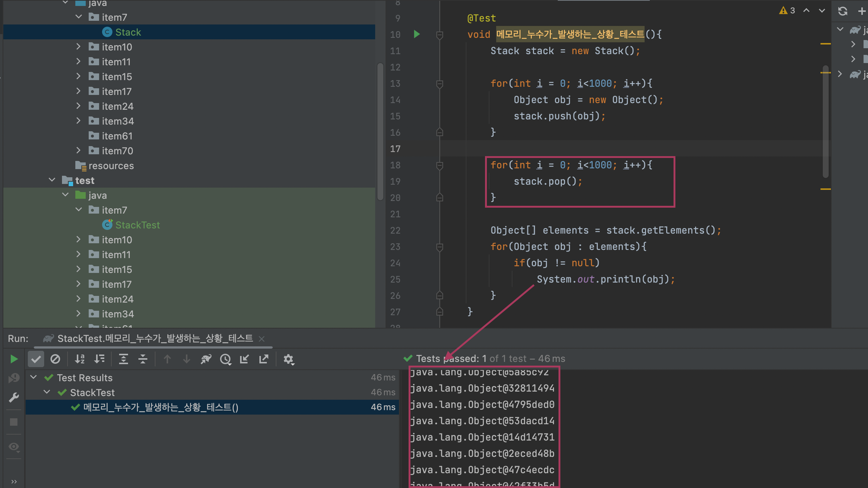Jump to next warning with down arrow

point(822,11)
